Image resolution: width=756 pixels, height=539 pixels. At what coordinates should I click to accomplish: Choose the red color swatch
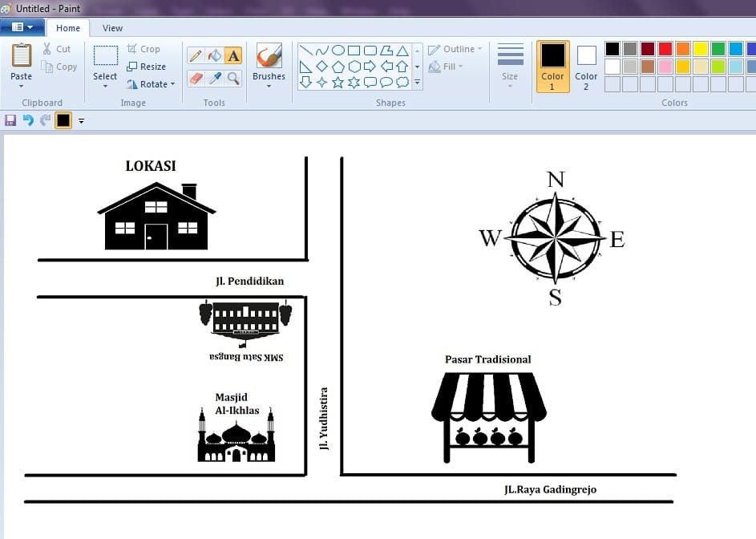tap(665, 49)
